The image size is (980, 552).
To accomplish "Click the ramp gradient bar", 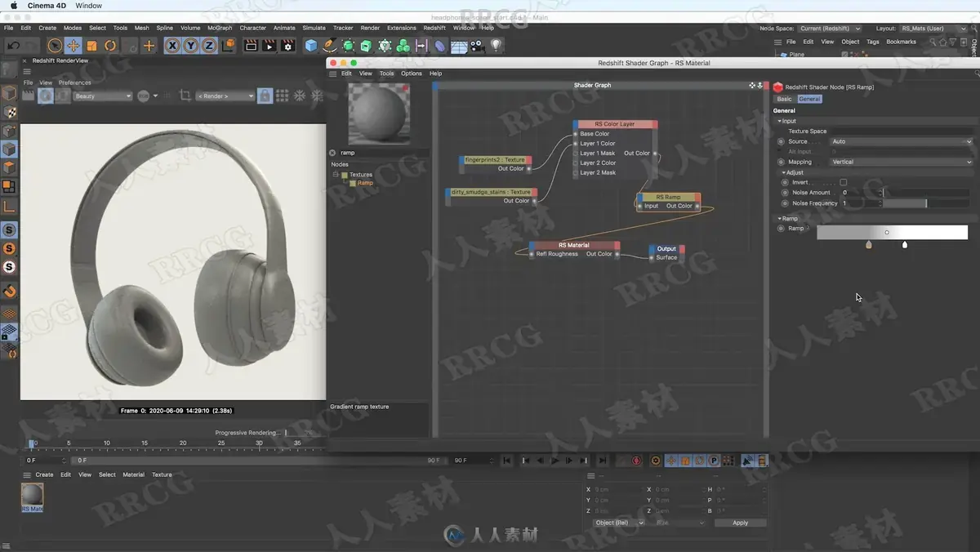I will click(x=892, y=233).
